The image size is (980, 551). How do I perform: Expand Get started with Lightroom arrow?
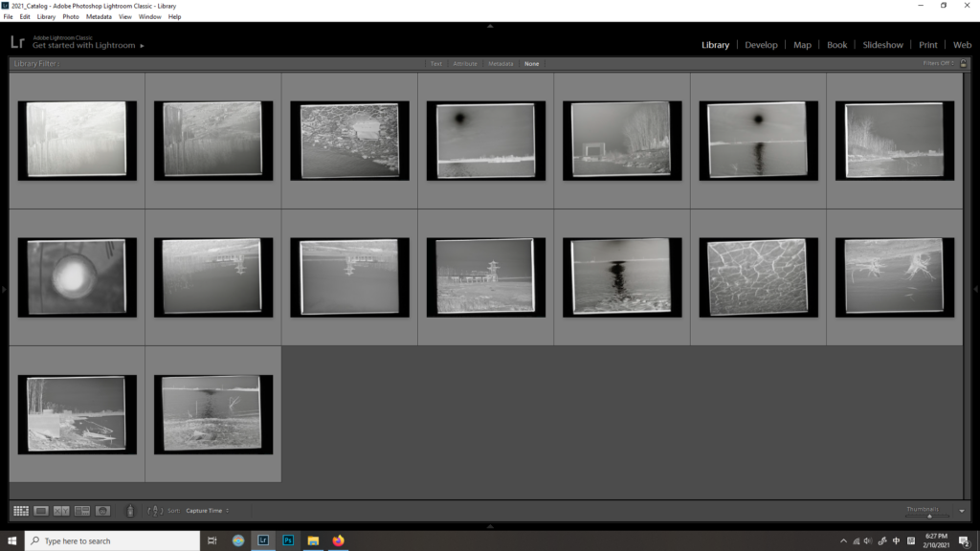tap(142, 46)
